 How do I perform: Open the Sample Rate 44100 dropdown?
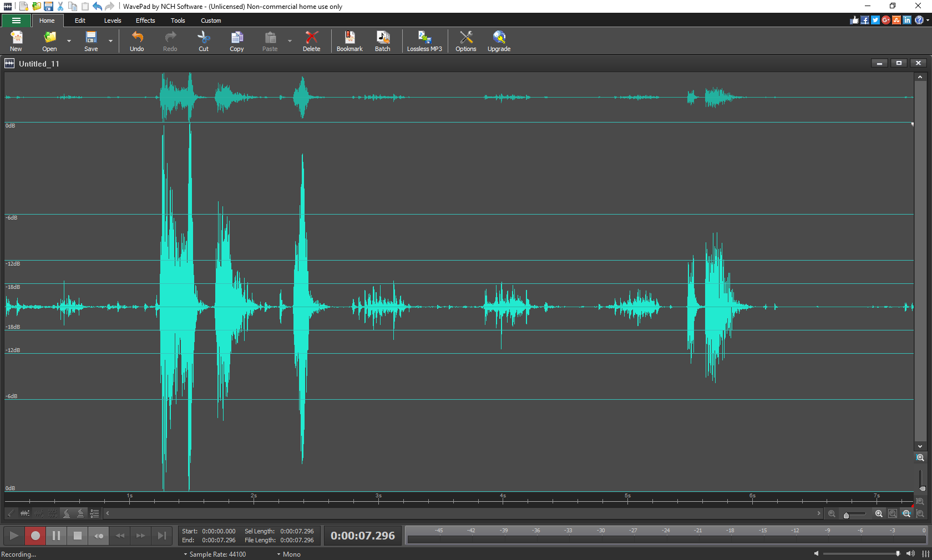point(185,554)
